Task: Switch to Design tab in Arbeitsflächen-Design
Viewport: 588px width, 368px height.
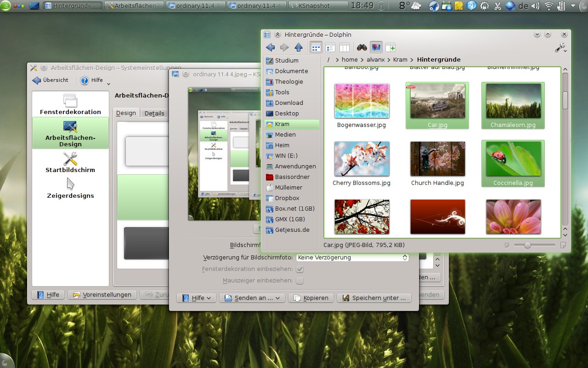Action: coord(126,113)
